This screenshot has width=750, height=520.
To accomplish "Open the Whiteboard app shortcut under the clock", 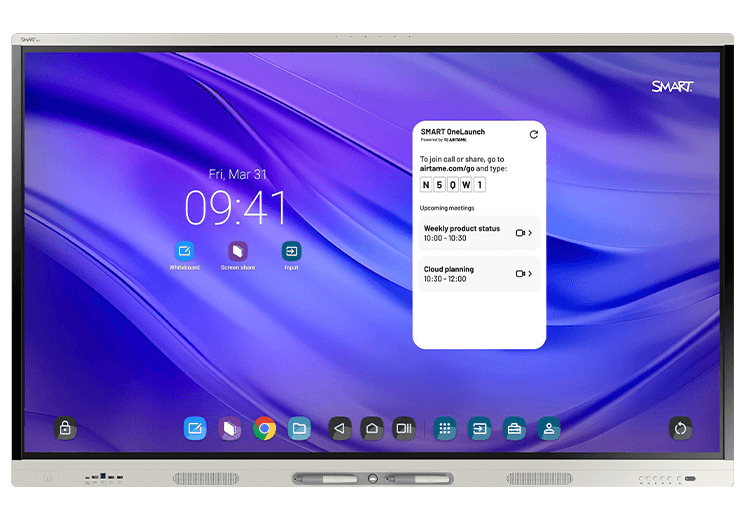I will pos(184,251).
